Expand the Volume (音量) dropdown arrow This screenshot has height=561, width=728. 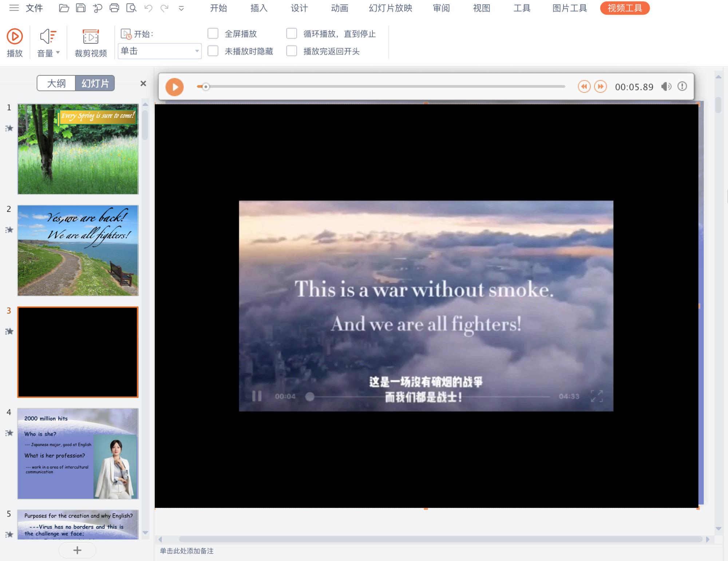tap(58, 53)
